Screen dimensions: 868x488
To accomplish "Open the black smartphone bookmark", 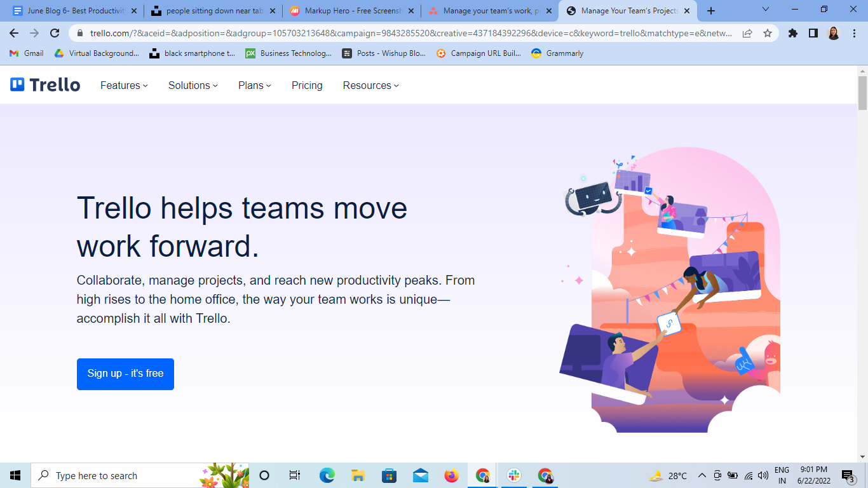I will 193,53.
